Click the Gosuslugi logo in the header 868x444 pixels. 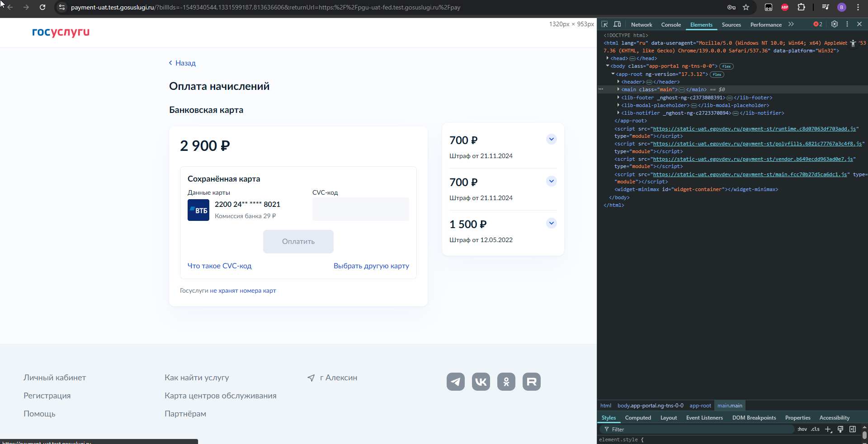click(61, 32)
